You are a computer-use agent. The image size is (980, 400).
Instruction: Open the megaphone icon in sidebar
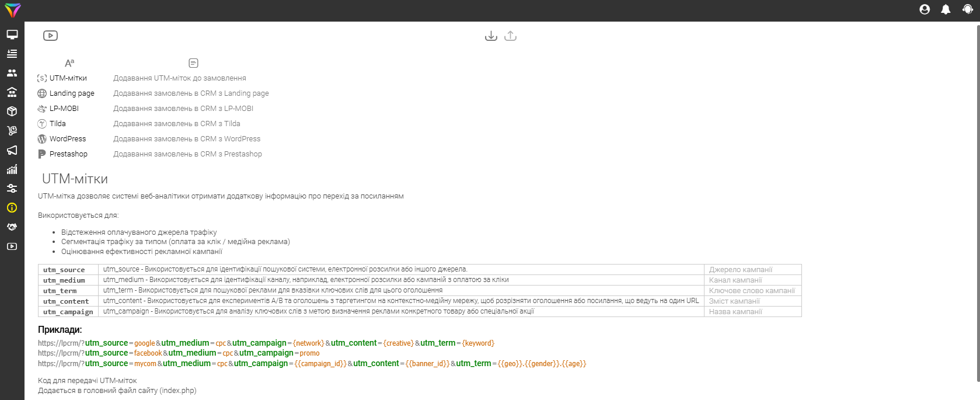pyautogui.click(x=12, y=150)
